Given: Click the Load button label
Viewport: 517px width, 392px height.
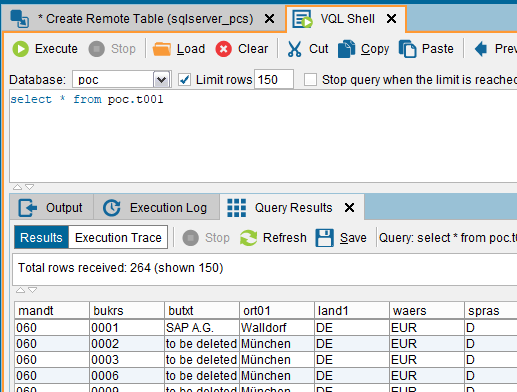Looking at the screenshot, I should point(191,49).
